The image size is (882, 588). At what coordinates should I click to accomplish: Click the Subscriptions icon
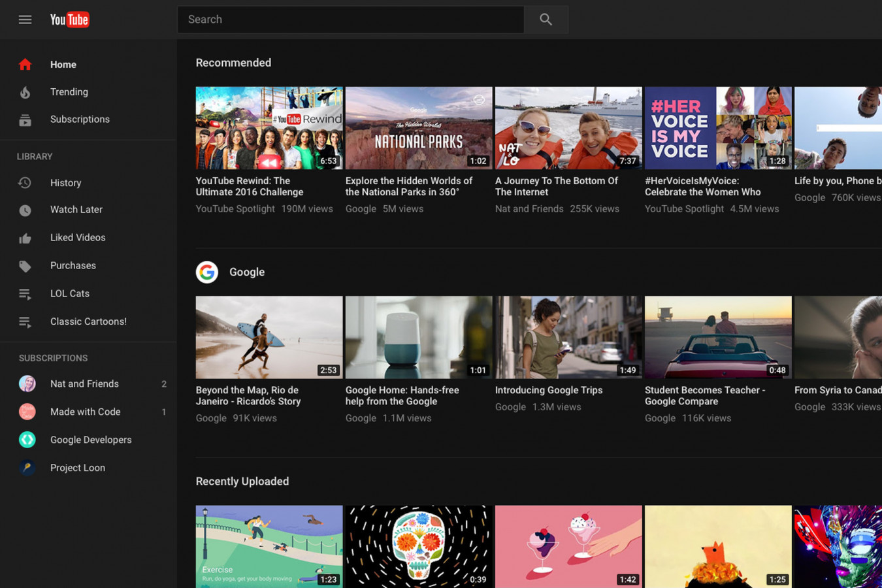click(25, 120)
